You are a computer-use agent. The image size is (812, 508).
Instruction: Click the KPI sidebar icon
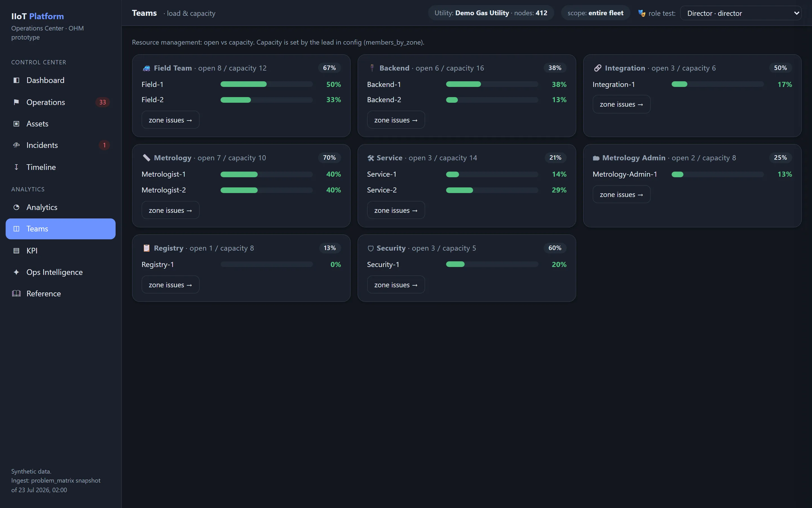(x=16, y=251)
